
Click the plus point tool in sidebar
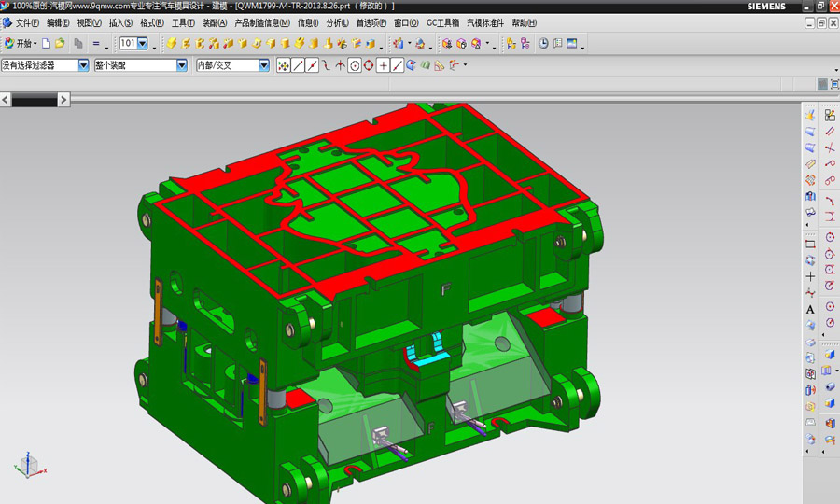[x=810, y=276]
